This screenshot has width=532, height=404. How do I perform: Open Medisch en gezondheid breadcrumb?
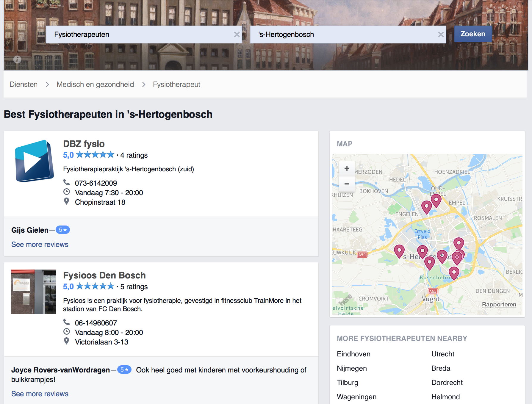95,84
